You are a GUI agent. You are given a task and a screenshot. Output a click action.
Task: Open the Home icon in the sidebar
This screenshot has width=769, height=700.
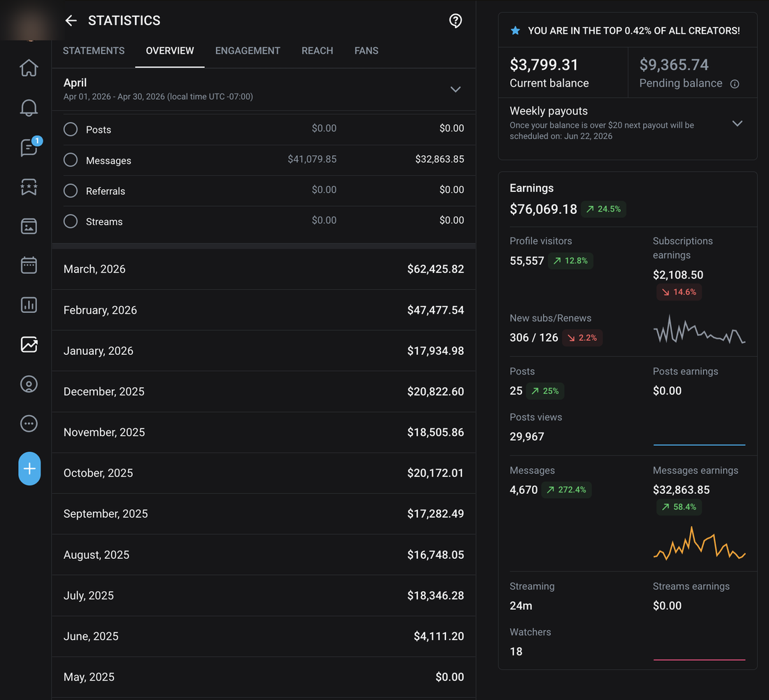tap(29, 68)
